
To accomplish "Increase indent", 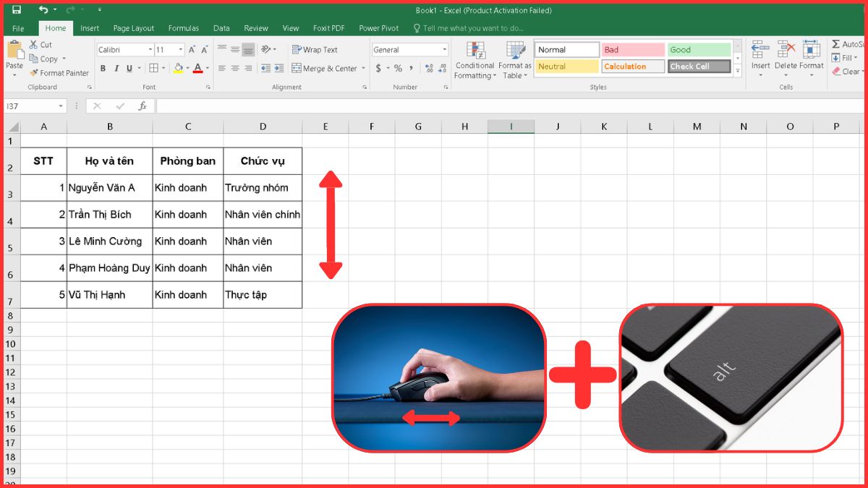I will click(x=279, y=69).
